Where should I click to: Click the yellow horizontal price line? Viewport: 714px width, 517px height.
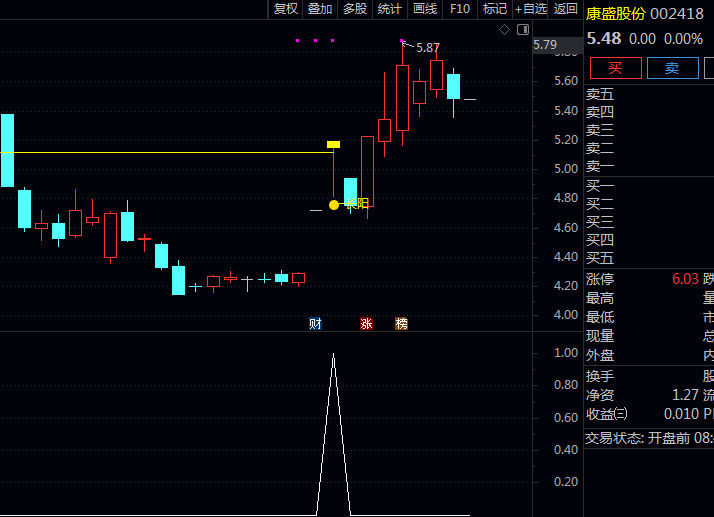(x=166, y=152)
